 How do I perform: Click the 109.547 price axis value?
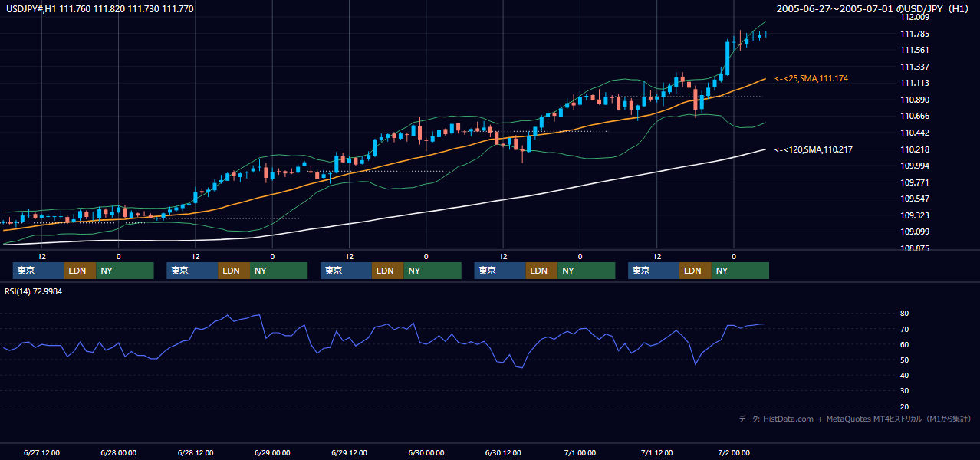[x=915, y=199]
